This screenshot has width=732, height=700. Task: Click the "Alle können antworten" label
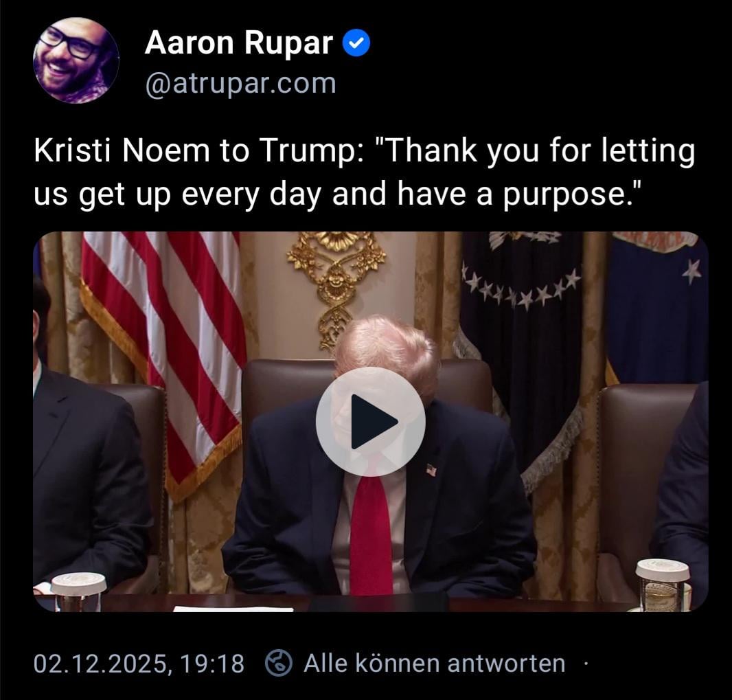pos(434,663)
